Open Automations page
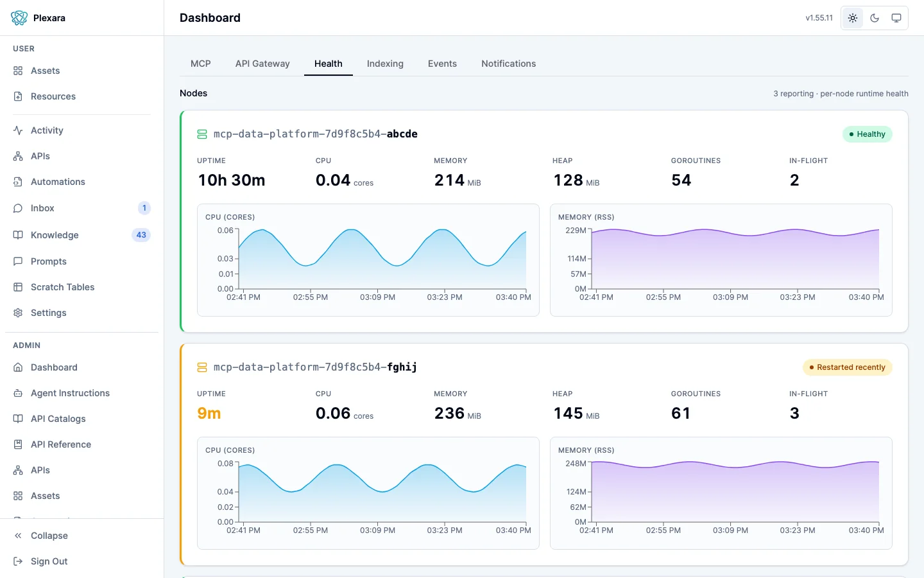Viewport: 924px width, 578px height. [x=81, y=182]
